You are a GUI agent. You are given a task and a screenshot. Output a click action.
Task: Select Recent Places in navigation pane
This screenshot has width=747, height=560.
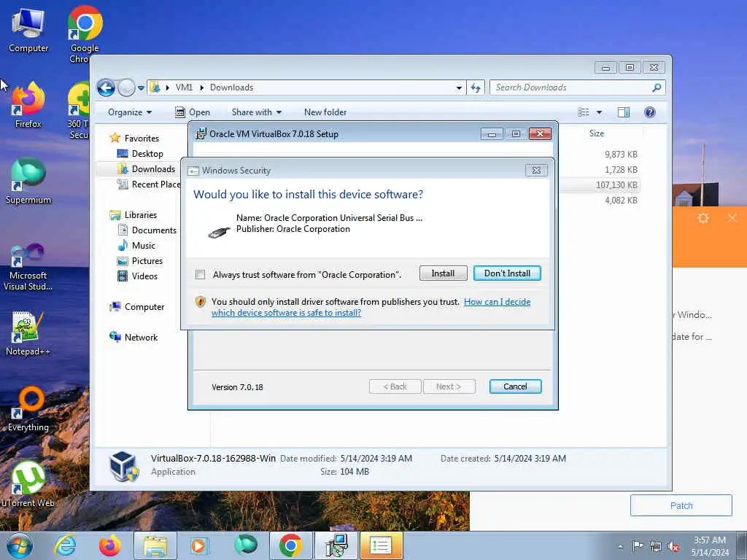(156, 184)
